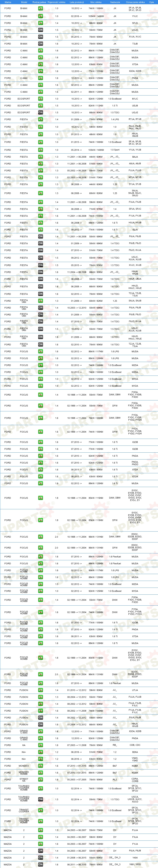Click engine code UTJA cell
The image size is (158, 868).
pyautogui.click(x=135, y=690)
